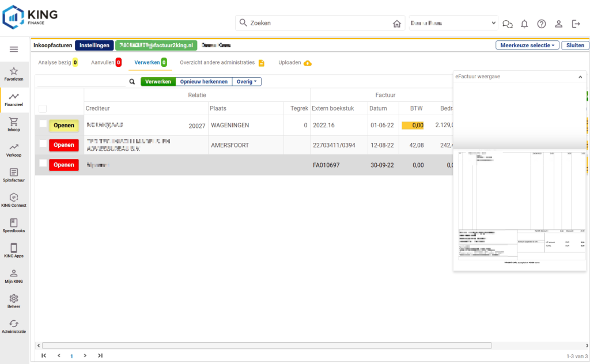This screenshot has width=590, height=364.
Task: Expand the Meerkeuze selectie dropdown
Action: click(x=527, y=45)
